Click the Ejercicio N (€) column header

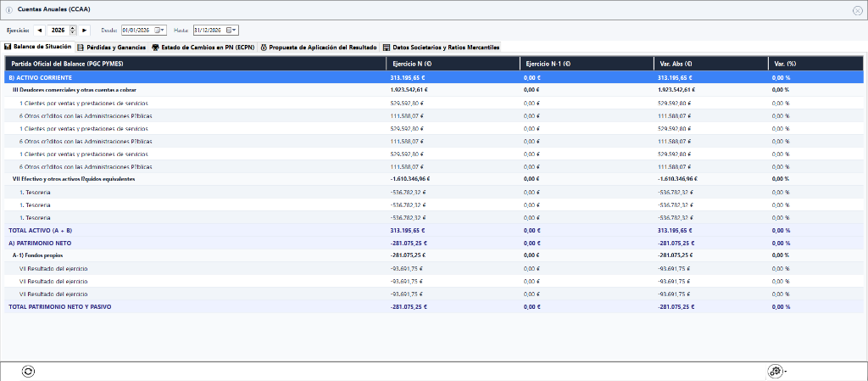[x=453, y=64]
